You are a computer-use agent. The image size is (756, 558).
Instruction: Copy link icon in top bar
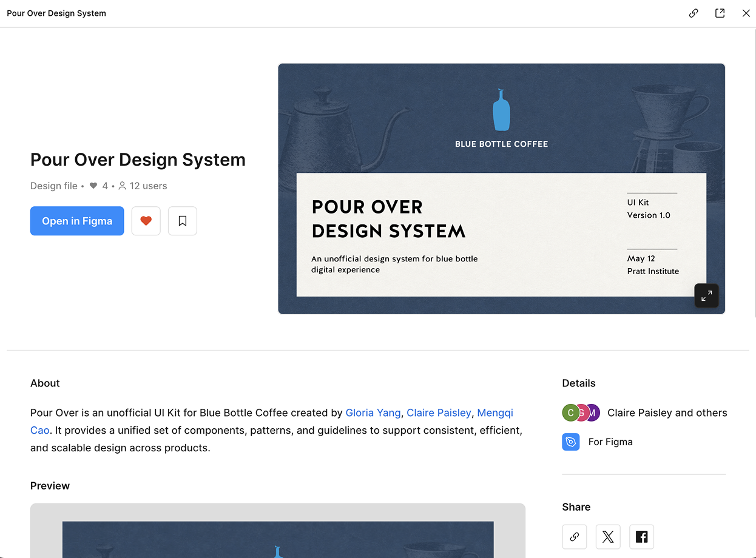click(x=694, y=13)
